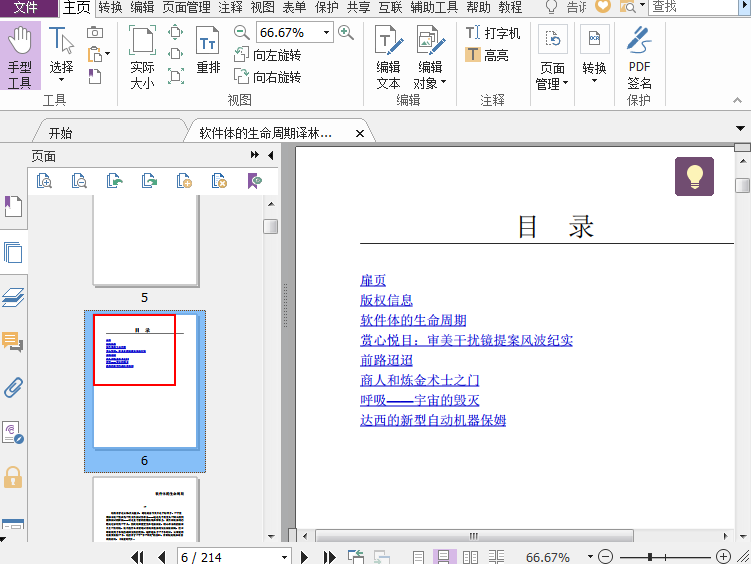
Task: Switch to the Page Management (页面管理) tab
Action: pos(186,7)
